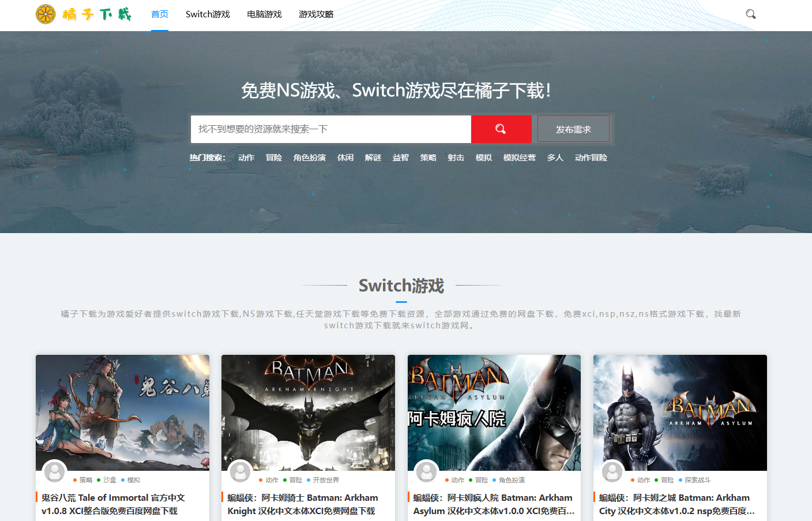Screen dimensions: 812x521
Task: Select hot search tag 解谜
Action: (x=373, y=158)
